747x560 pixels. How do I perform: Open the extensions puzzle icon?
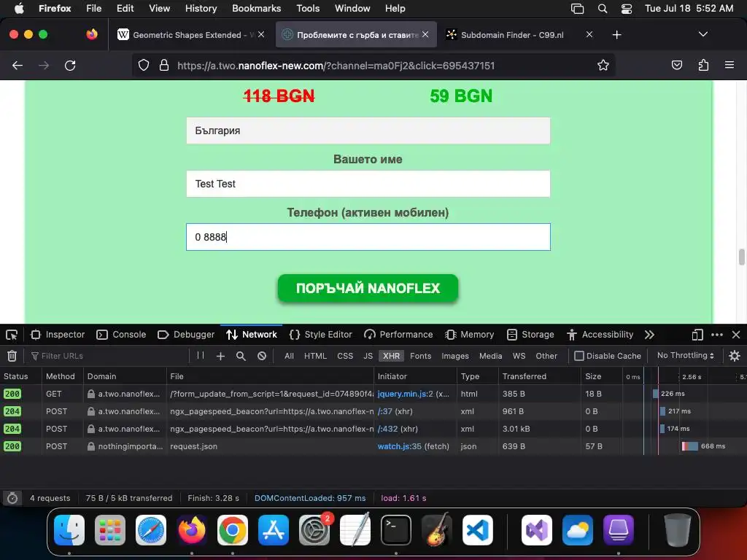pos(703,65)
